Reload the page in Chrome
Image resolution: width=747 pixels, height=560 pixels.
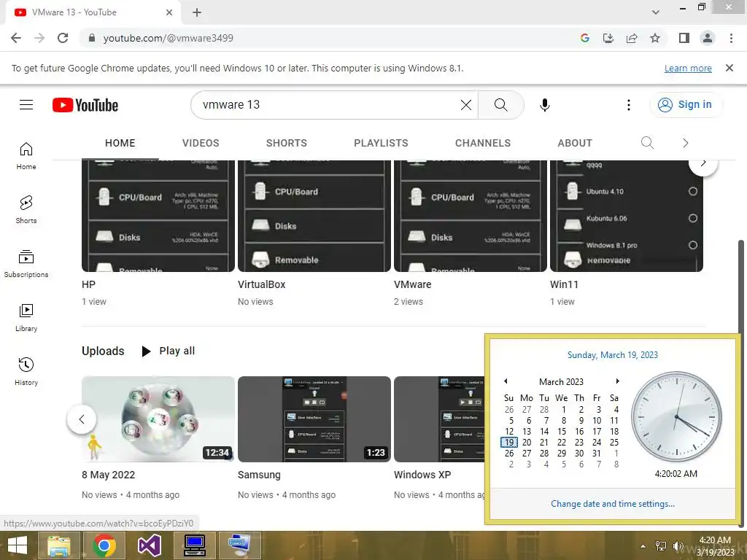coord(63,38)
